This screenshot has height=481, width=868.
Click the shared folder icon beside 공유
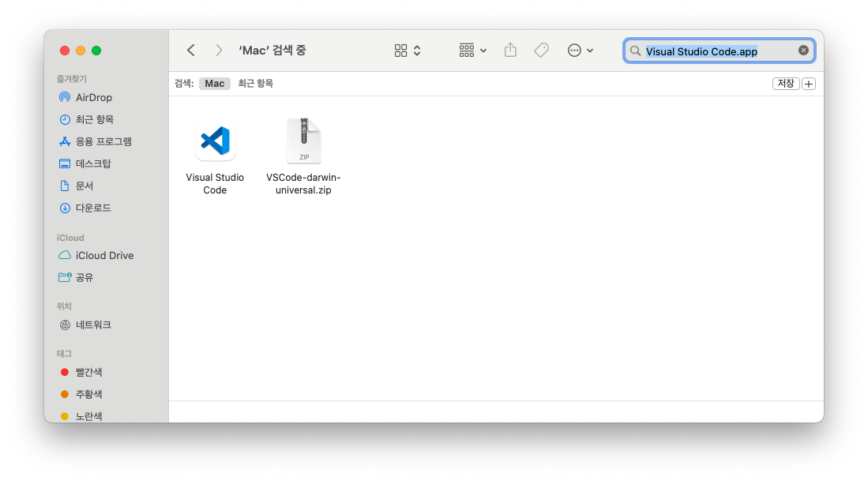coord(65,277)
